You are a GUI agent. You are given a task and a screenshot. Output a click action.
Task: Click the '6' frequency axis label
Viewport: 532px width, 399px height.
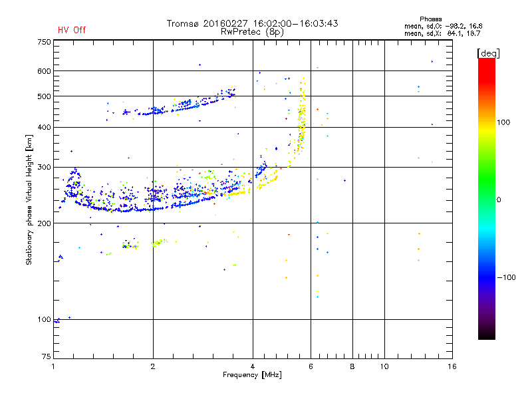(x=311, y=366)
